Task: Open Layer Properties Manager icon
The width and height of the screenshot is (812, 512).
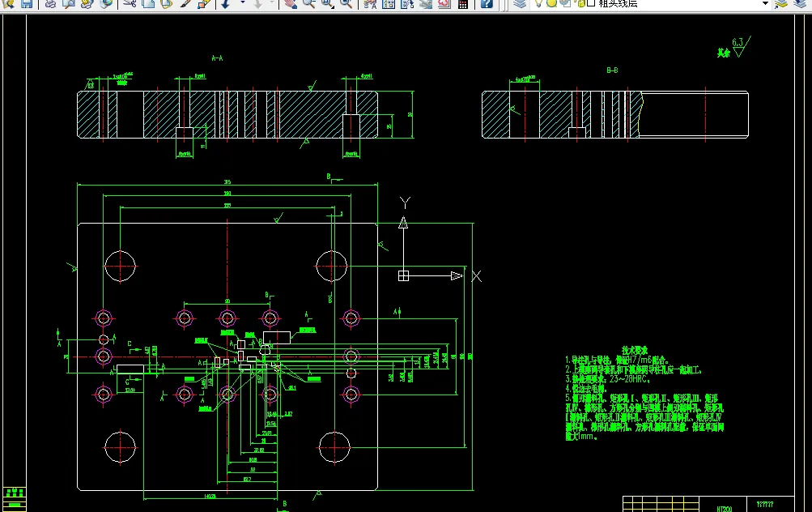Action: click(520, 4)
